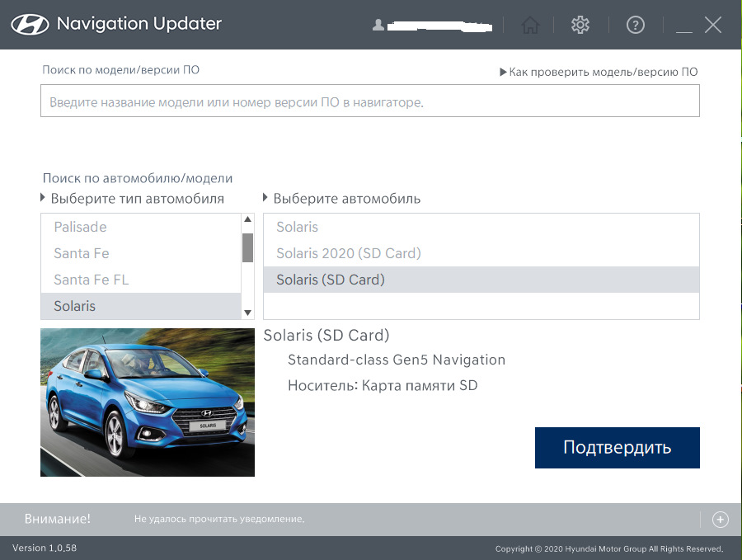
Task: Click the Подтвердить confirm button
Action: tap(617, 448)
